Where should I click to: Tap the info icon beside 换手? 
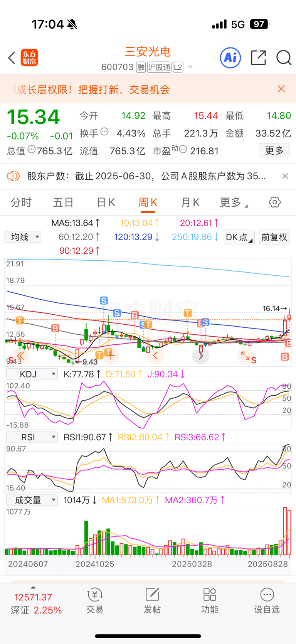(x=104, y=132)
